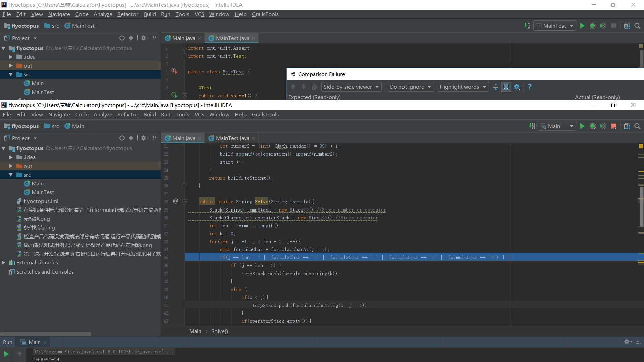The height and width of the screenshot is (362, 644).
Task: Go to previous difference in Comparison Failure
Action: click(293, 87)
